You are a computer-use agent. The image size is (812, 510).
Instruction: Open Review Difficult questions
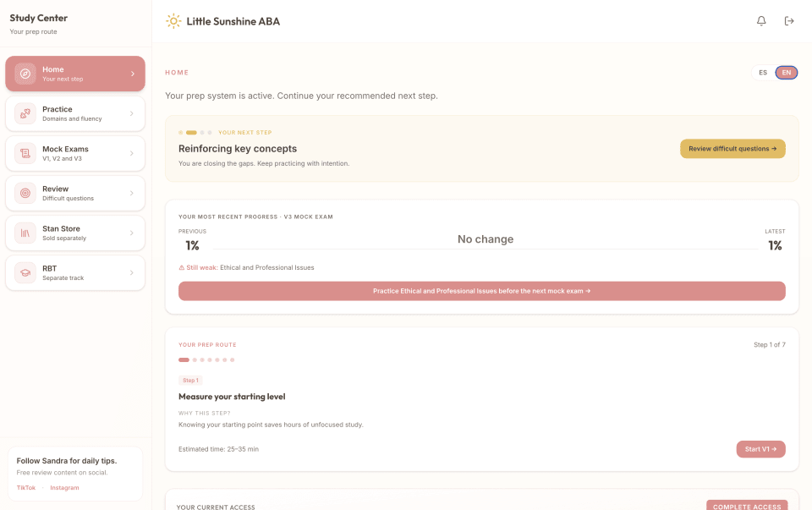[x=75, y=193]
